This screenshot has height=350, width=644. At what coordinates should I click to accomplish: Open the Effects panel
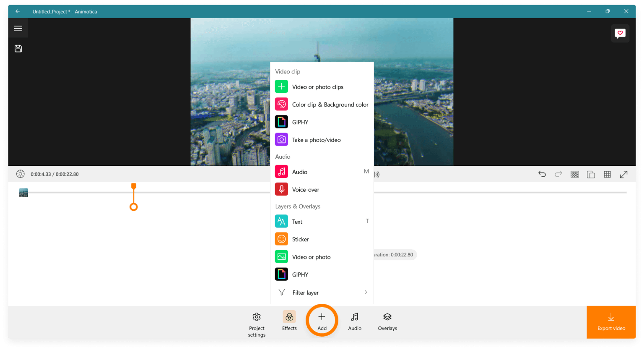289,321
